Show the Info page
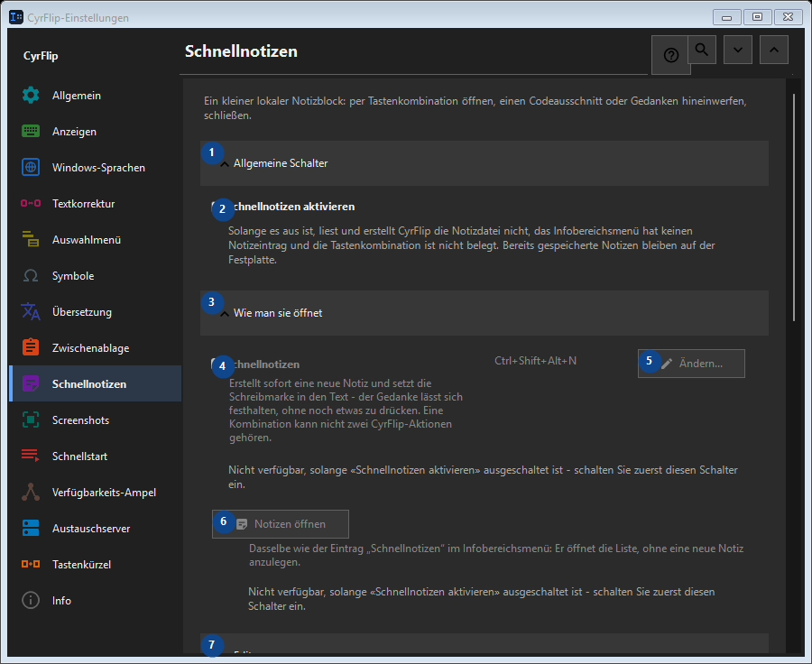Screen dimensions: 812x664 [x=96, y=600]
